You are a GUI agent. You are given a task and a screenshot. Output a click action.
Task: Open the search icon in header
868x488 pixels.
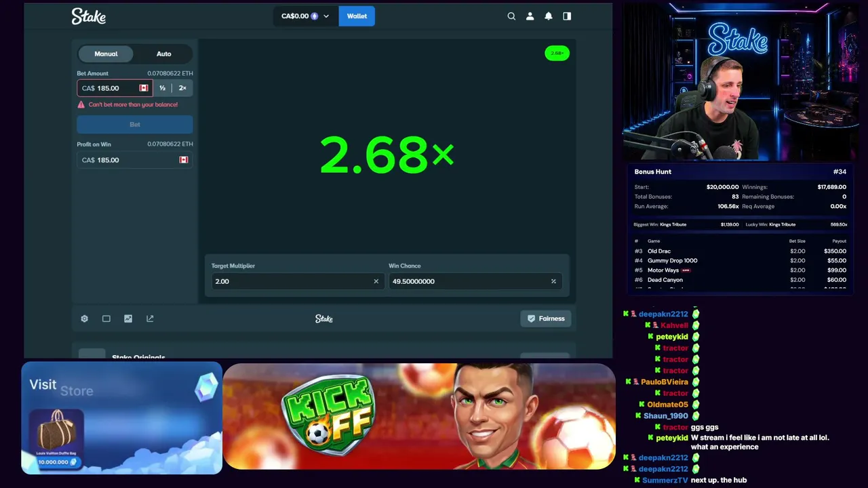(x=511, y=16)
